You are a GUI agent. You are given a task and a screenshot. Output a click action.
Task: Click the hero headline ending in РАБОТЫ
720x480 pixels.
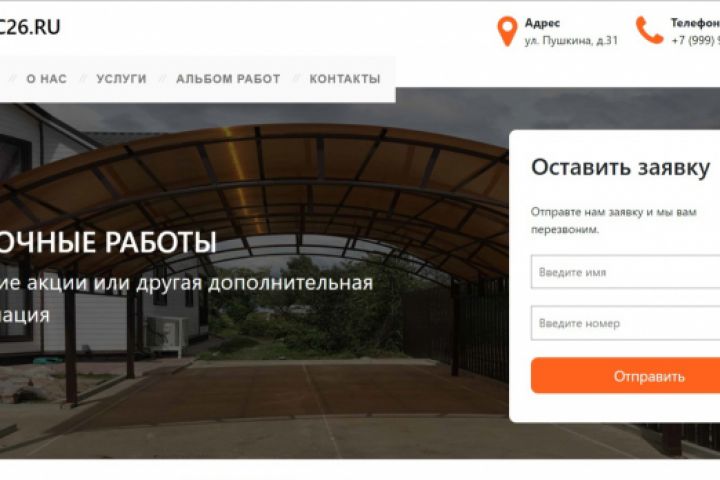click(108, 242)
